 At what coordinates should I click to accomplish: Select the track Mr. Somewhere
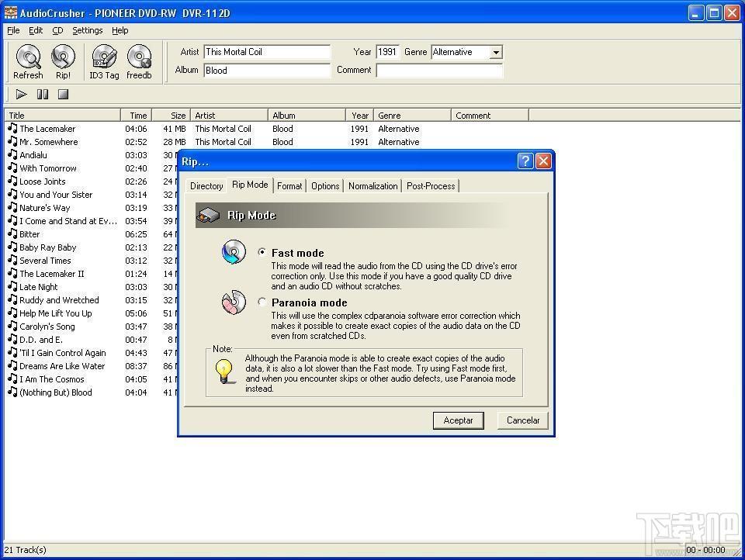48,141
